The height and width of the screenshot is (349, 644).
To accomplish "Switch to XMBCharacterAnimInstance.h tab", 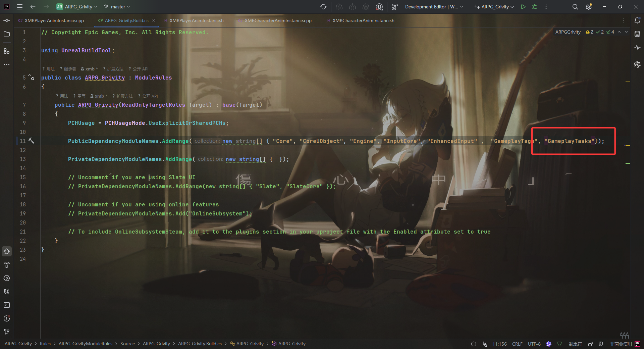I will coord(360,20).
